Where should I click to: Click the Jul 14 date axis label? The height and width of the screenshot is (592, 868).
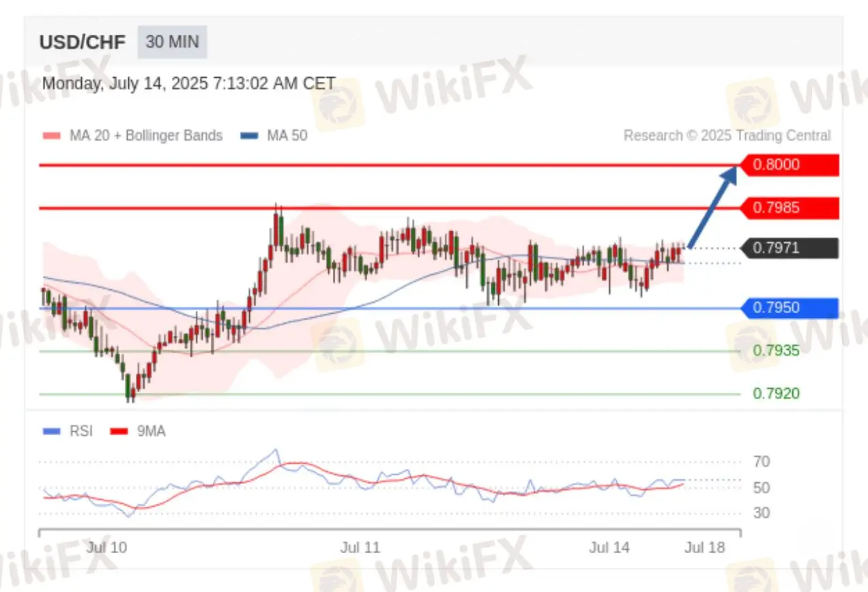tap(609, 548)
